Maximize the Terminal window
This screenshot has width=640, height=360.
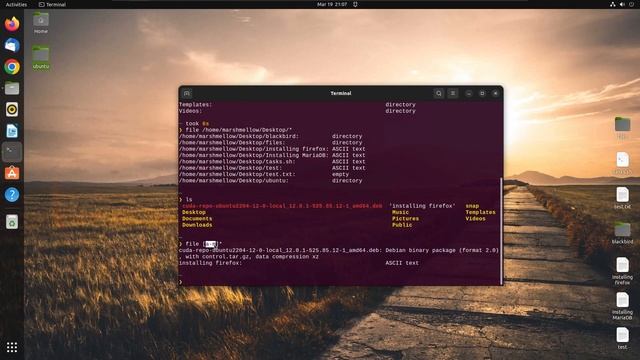coord(482,93)
